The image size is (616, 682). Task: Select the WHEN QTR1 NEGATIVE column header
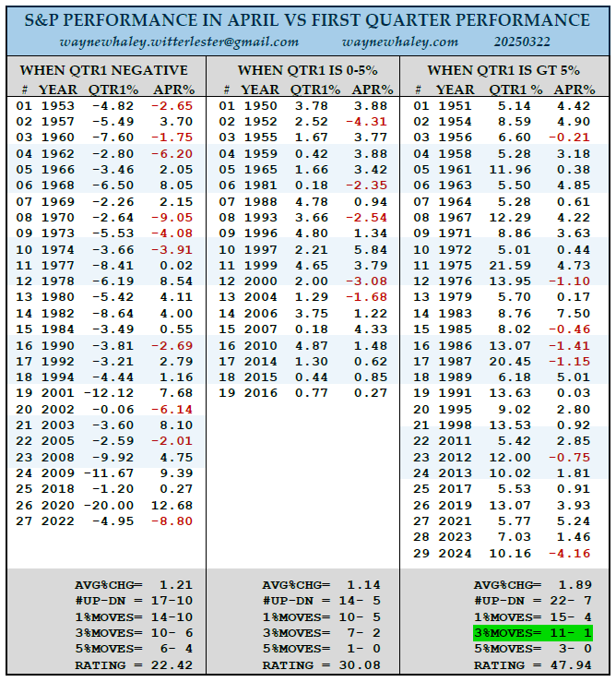[103, 70]
